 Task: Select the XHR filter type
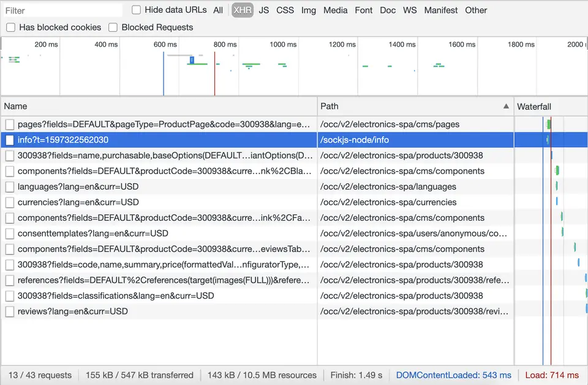coord(243,10)
